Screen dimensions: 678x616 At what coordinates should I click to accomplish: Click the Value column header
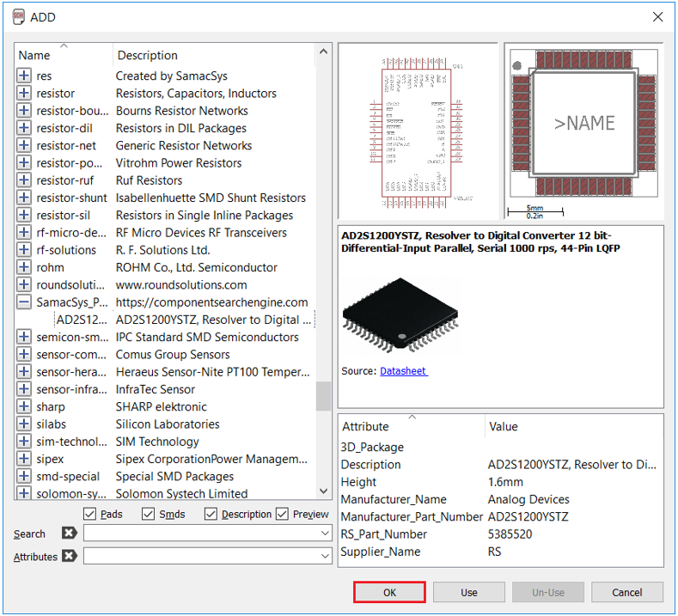574,426
